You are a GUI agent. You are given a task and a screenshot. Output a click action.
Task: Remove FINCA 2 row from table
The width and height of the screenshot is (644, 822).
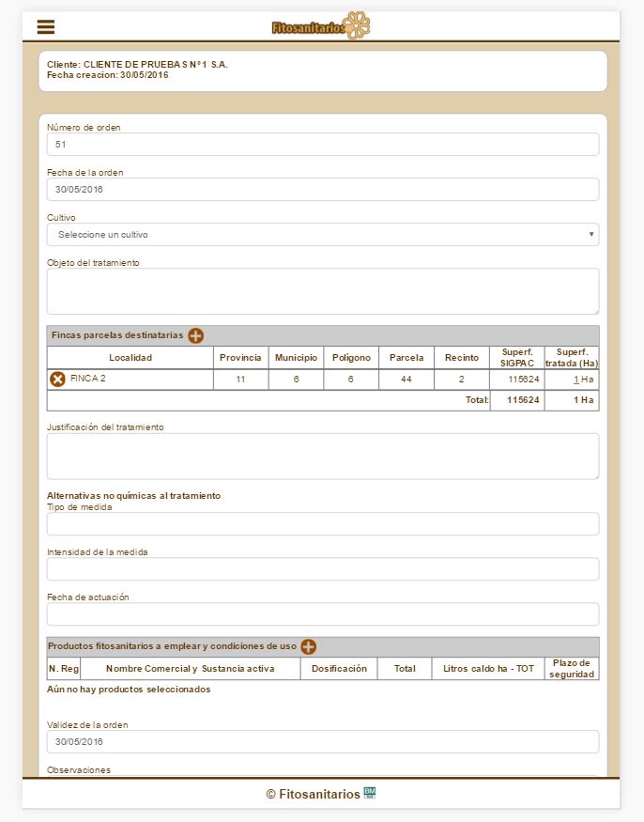coord(57,380)
